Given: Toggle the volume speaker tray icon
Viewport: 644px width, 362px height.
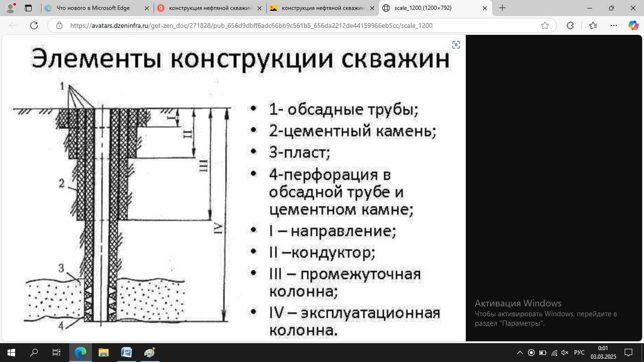Looking at the screenshot, I should (565, 353).
